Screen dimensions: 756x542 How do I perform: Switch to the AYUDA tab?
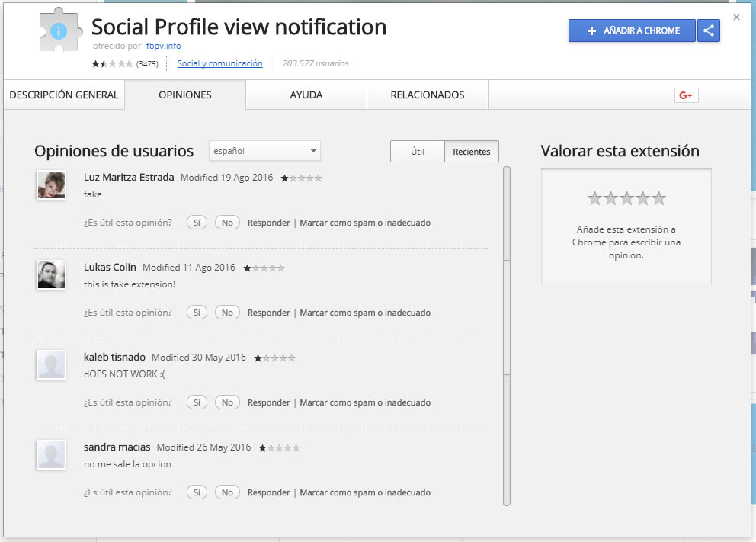(306, 95)
